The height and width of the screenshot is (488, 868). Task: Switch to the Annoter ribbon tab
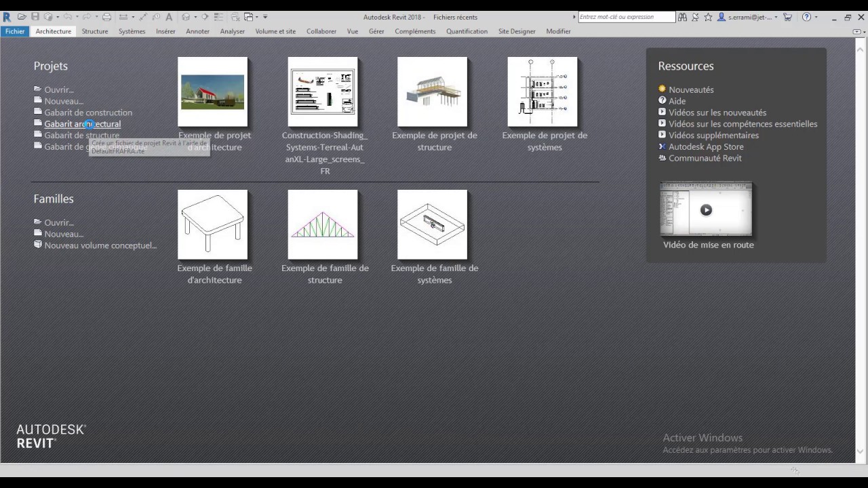pyautogui.click(x=197, y=31)
